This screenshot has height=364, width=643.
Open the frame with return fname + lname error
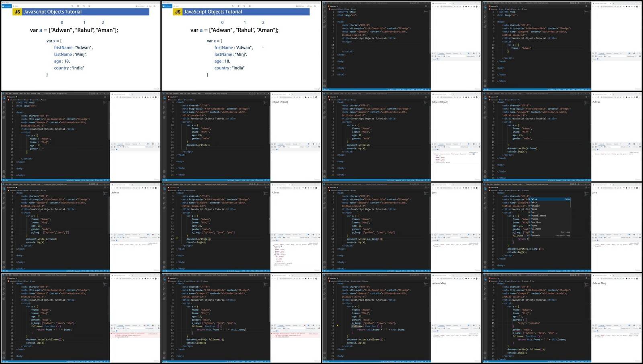click(x=81, y=319)
